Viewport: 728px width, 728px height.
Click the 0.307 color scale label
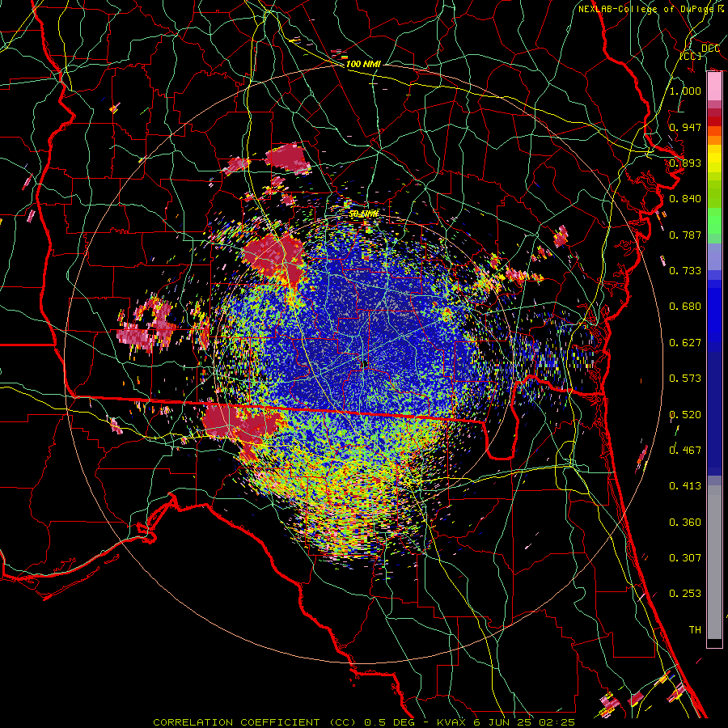coord(685,557)
